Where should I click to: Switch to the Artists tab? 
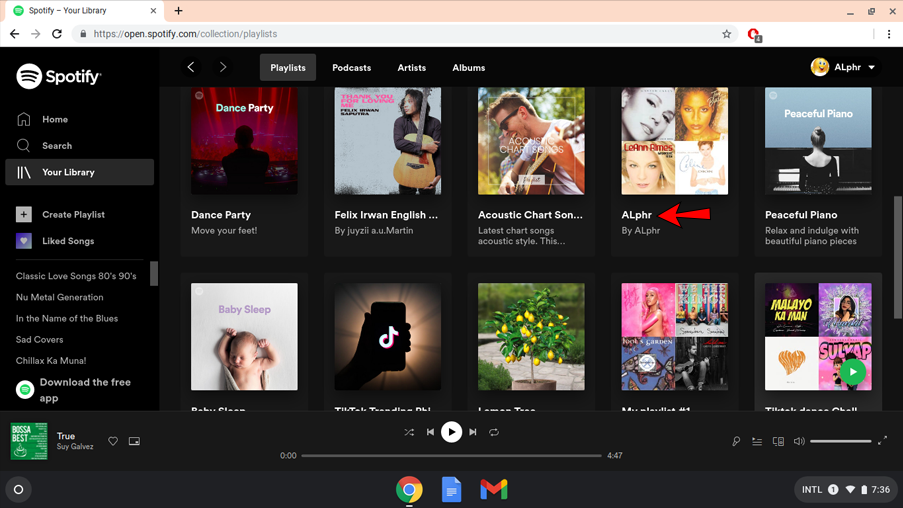tap(412, 67)
